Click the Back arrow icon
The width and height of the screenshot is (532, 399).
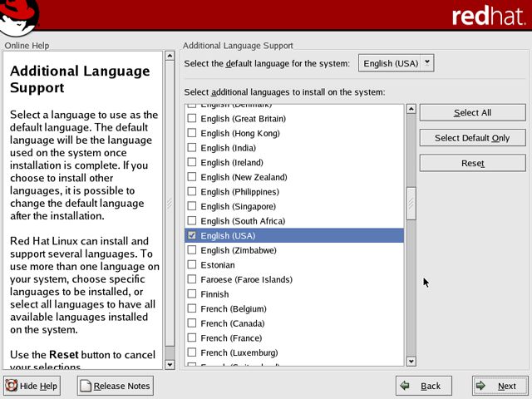pos(406,386)
